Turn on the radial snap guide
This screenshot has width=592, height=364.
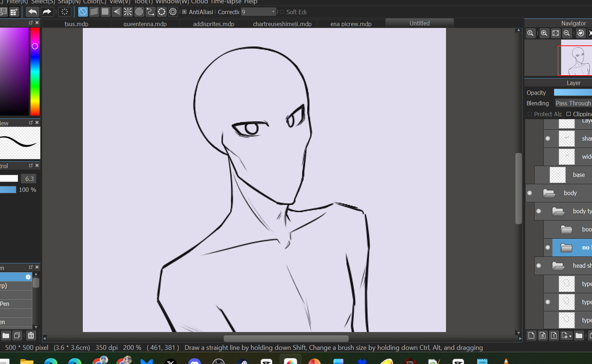tap(128, 12)
